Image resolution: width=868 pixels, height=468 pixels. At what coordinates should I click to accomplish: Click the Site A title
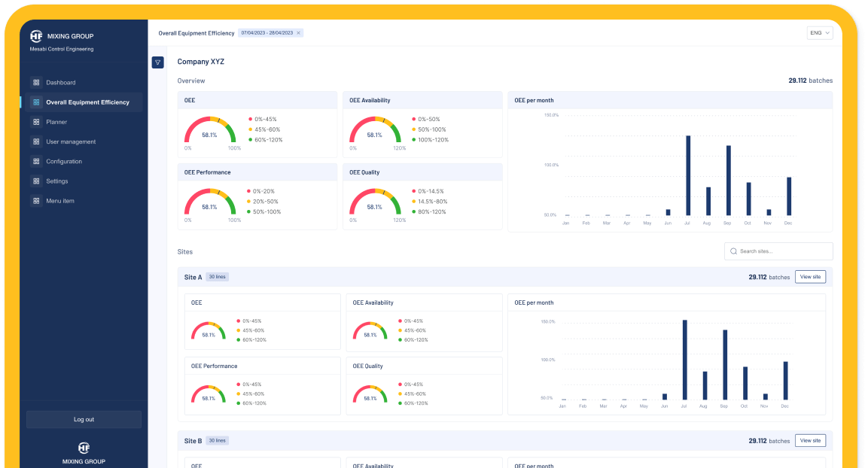[x=193, y=277]
